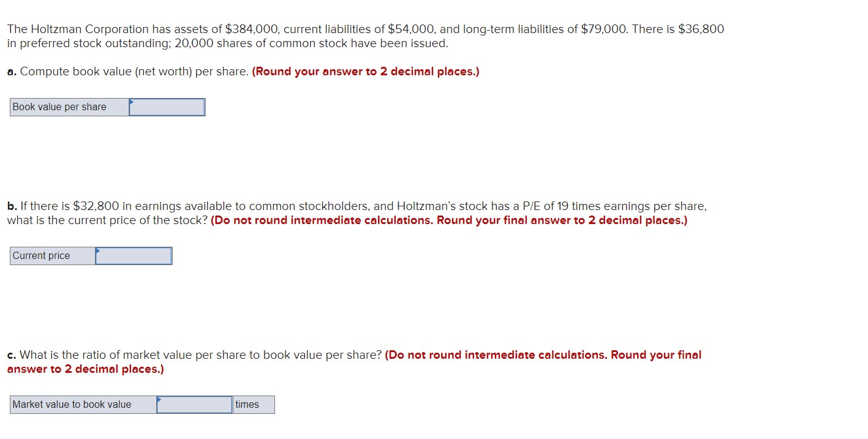Click the blue marker on Market value field

coord(158,401)
